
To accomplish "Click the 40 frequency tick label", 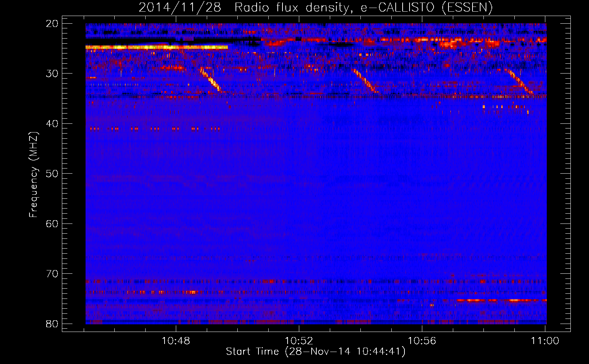I will 52,124.
